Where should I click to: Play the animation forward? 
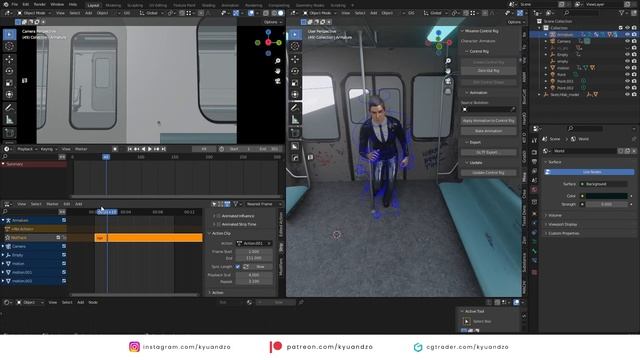[x=150, y=149]
